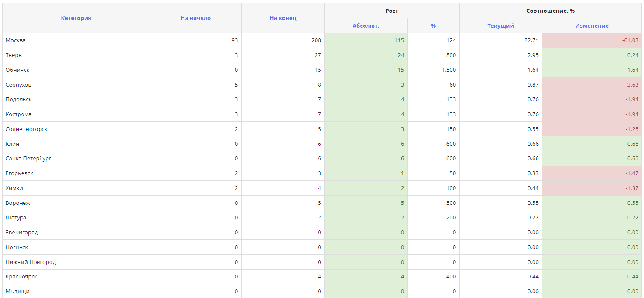Sort by На начало column header

(195, 18)
